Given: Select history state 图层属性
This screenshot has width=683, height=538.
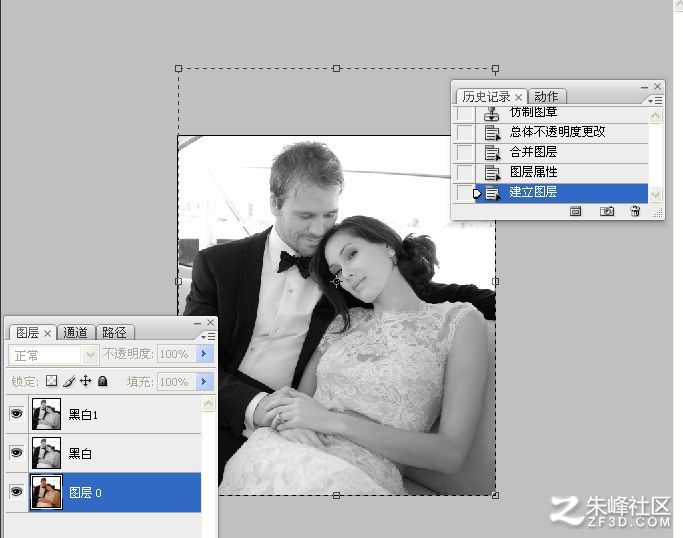Looking at the screenshot, I should click(534, 172).
